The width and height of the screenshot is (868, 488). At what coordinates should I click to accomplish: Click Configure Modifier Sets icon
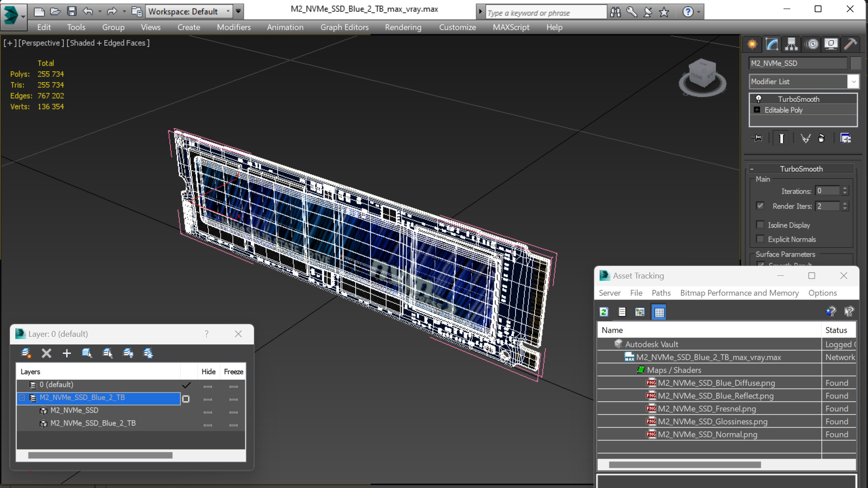pyautogui.click(x=845, y=138)
